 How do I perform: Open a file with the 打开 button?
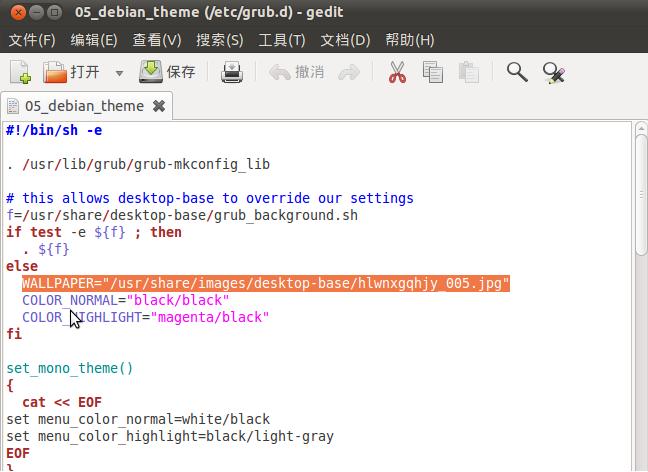71,72
